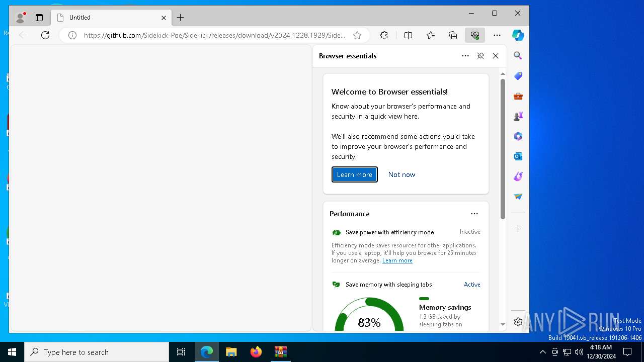644x362 pixels.
Task: Unpin the Browser essentials pane
Action: tap(480, 56)
